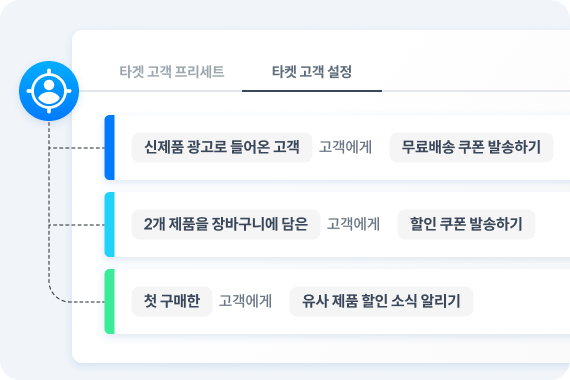Open 무료배송 쿠폰 발송하기 action chip
Viewport: 570px width, 380px height.
[x=471, y=147]
